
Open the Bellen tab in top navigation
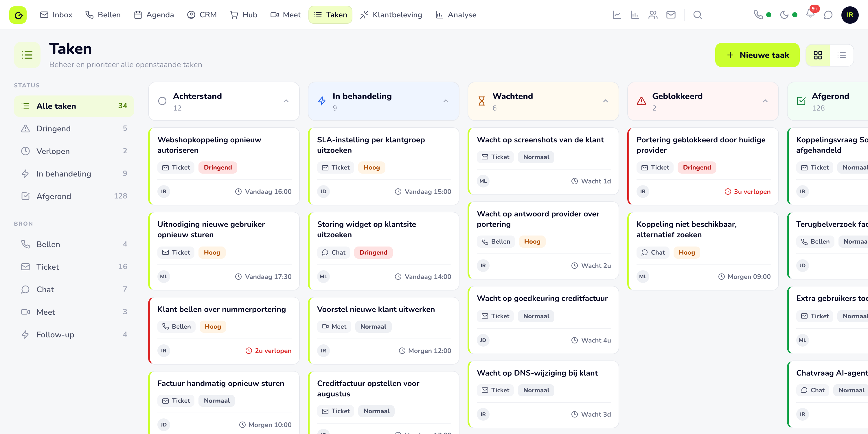(103, 15)
